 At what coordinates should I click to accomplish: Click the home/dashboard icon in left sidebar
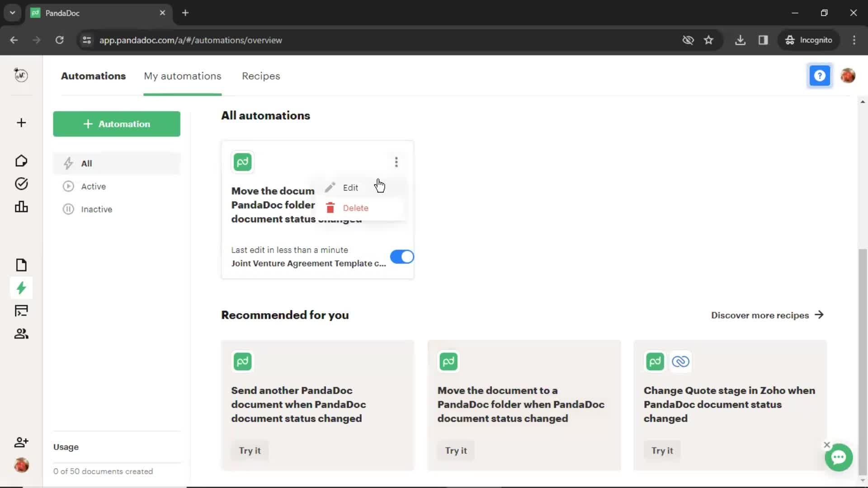coord(21,160)
